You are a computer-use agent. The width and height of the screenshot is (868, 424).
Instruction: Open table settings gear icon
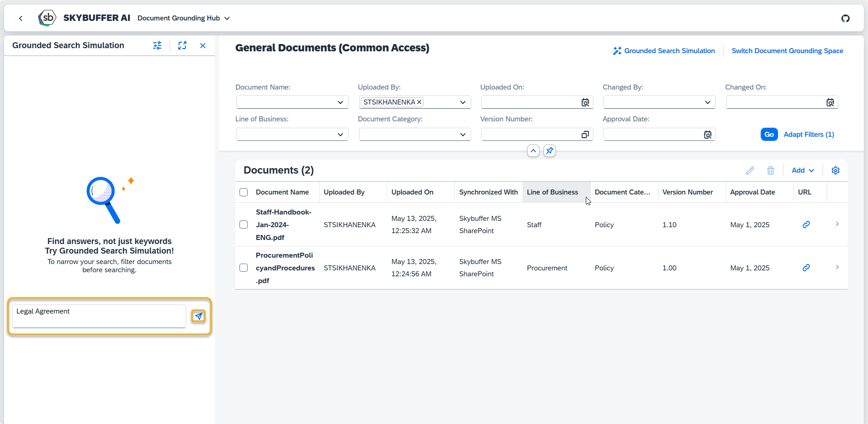835,170
